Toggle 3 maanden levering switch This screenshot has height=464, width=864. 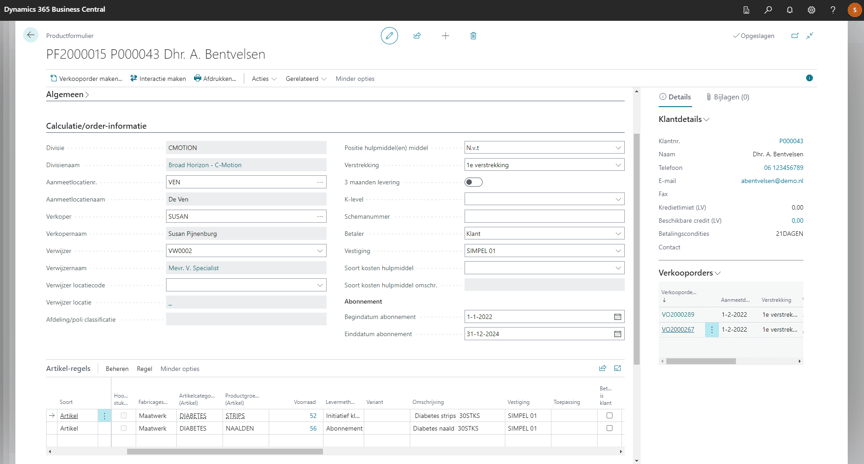pos(473,182)
